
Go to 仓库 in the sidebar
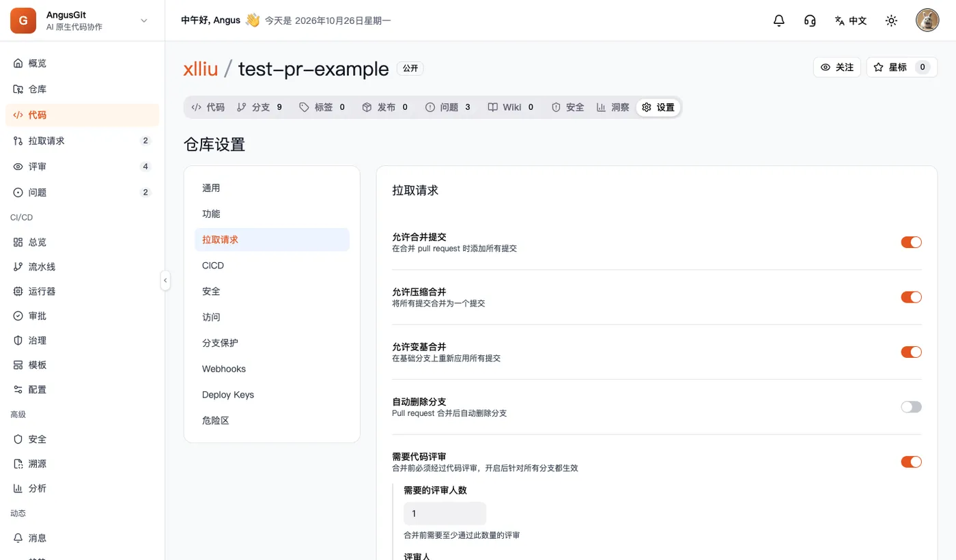click(x=82, y=89)
